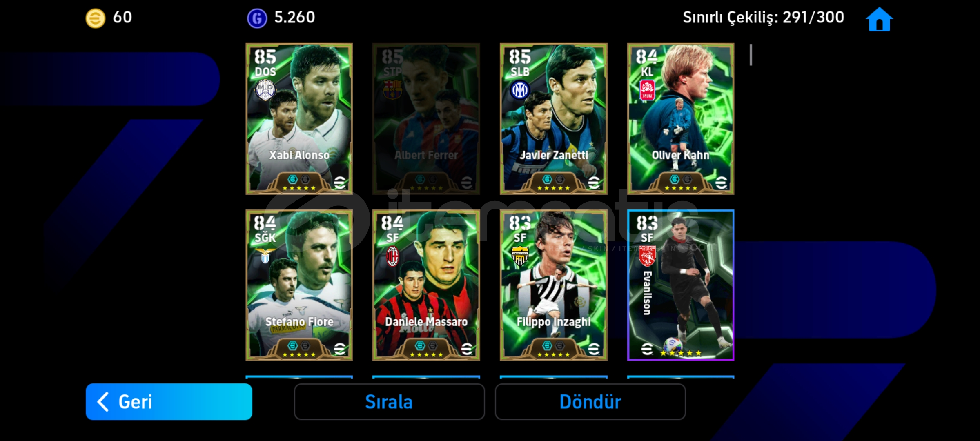Click the gold eFootball coin icon
The width and height of the screenshot is (980, 441).
click(x=95, y=18)
